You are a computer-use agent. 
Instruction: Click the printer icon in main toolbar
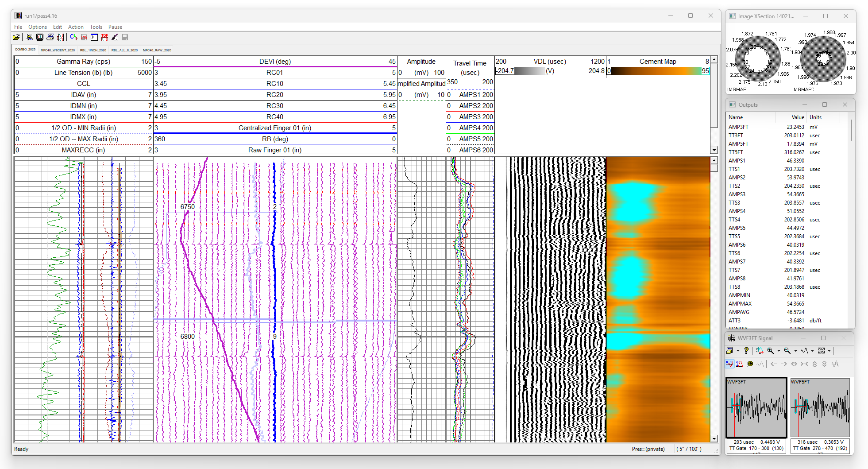pyautogui.click(x=50, y=38)
